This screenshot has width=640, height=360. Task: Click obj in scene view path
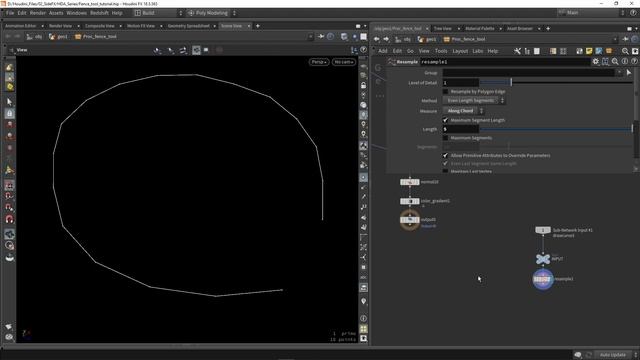(x=35, y=37)
